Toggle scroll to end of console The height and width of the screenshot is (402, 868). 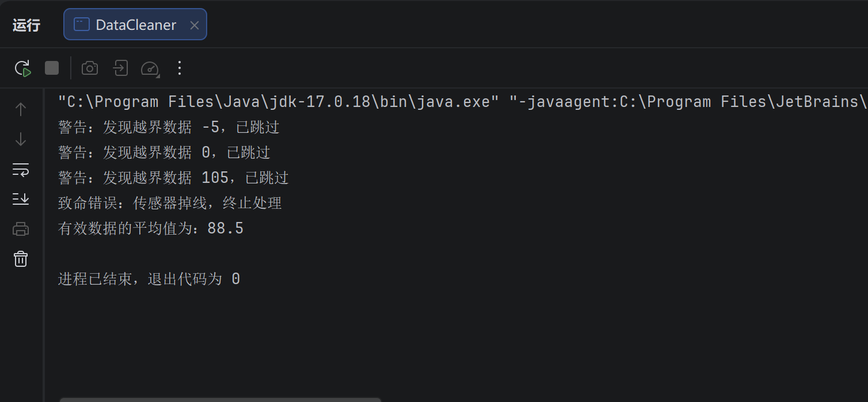pyautogui.click(x=21, y=199)
